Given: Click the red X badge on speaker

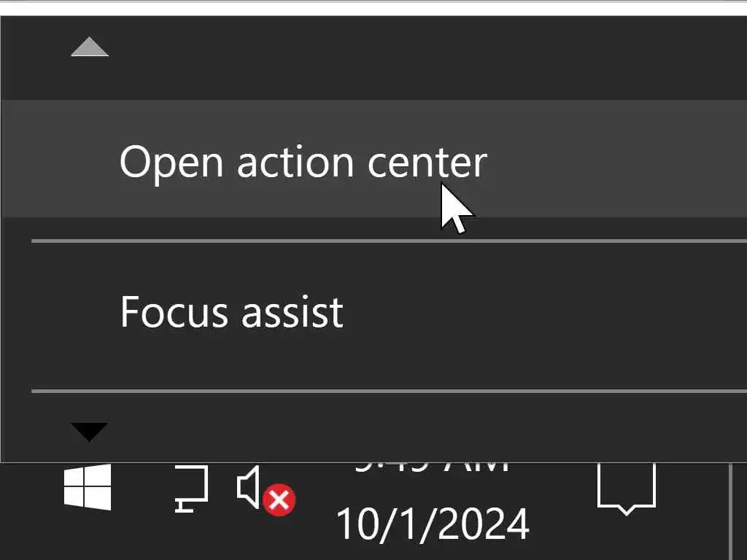Looking at the screenshot, I should click(x=279, y=501).
